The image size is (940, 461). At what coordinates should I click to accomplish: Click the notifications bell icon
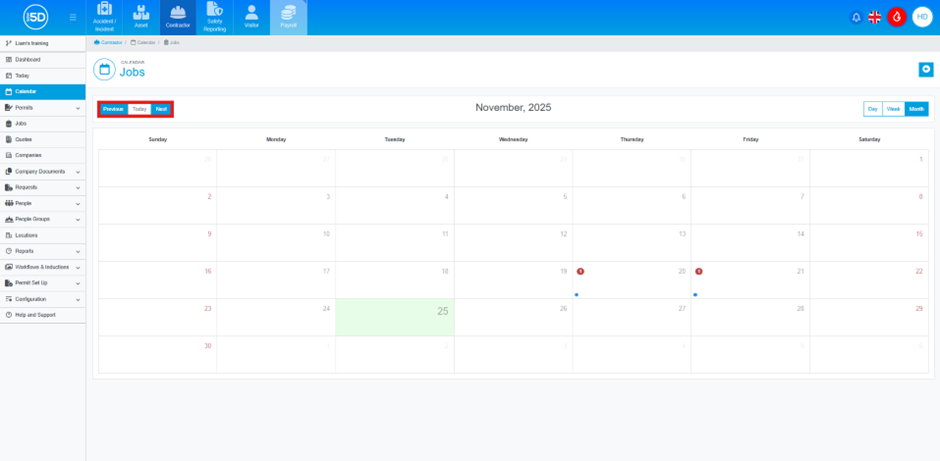tap(856, 18)
